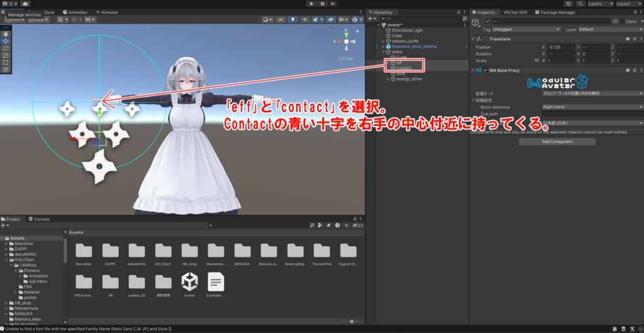Click the cloud services icon

click(25, 4)
